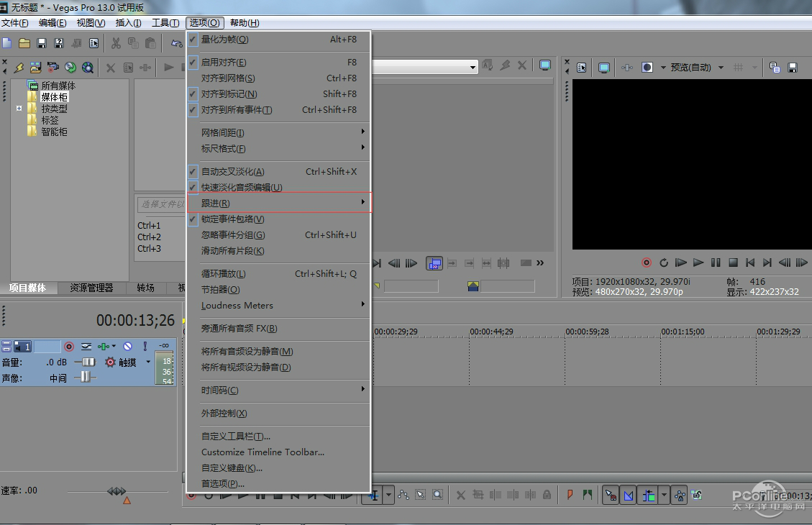Click the record button in preview transport
The width and height of the screenshot is (812, 525).
pos(647,262)
